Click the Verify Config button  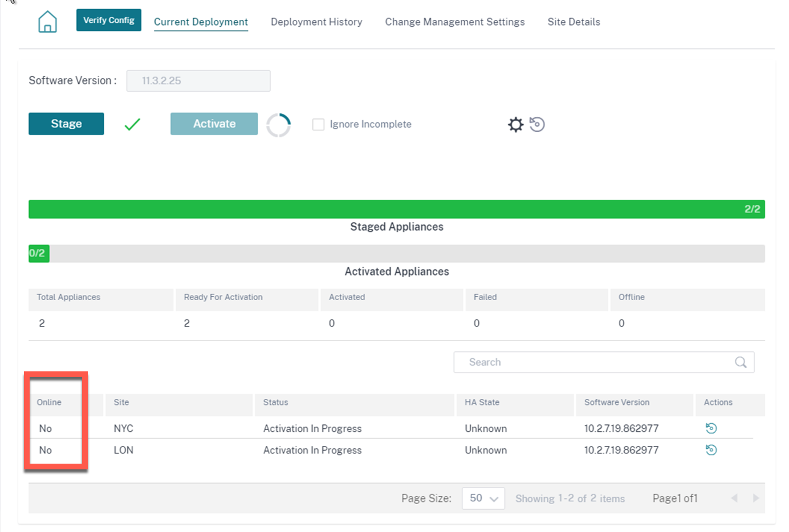click(x=109, y=20)
